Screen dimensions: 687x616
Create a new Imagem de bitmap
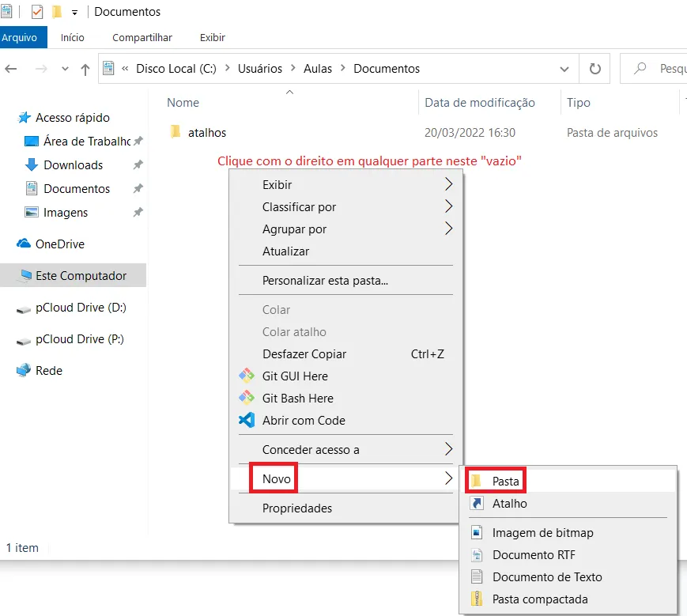pyautogui.click(x=568, y=533)
